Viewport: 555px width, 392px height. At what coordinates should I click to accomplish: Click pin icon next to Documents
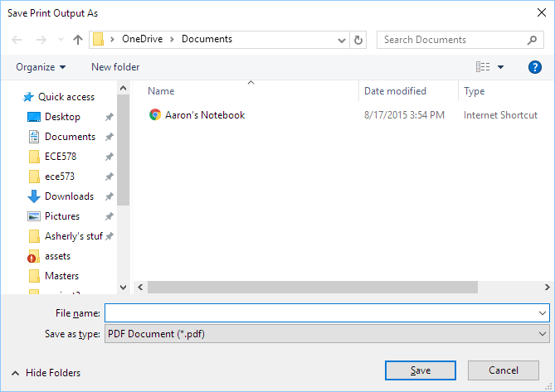(x=110, y=137)
